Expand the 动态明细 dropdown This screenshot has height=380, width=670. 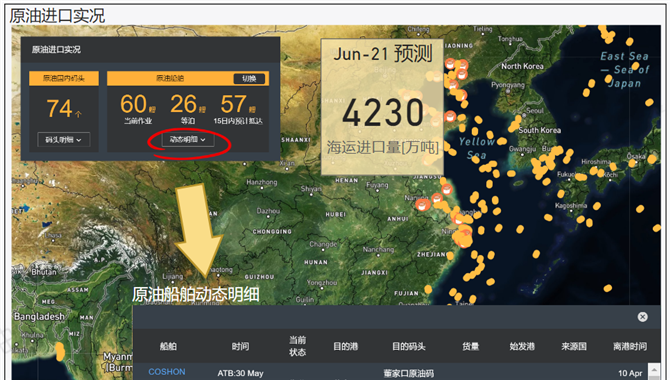click(188, 139)
